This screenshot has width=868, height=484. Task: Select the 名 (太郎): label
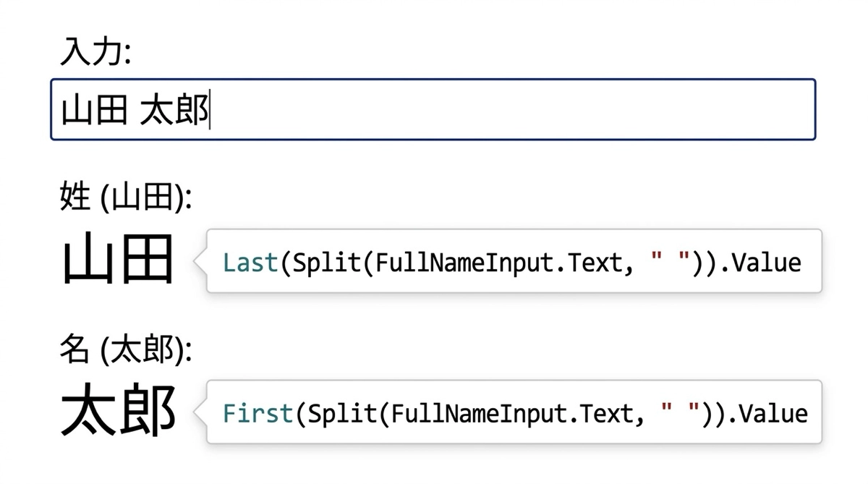(x=126, y=350)
